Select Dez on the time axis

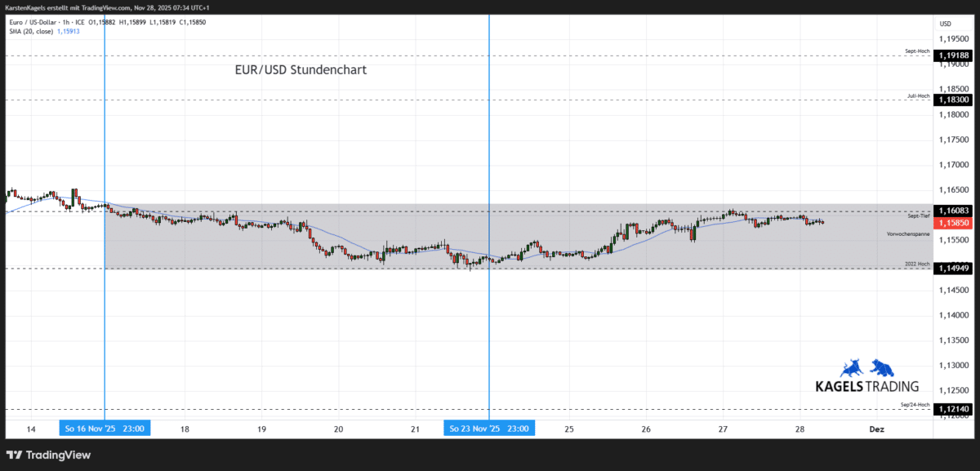pos(877,429)
